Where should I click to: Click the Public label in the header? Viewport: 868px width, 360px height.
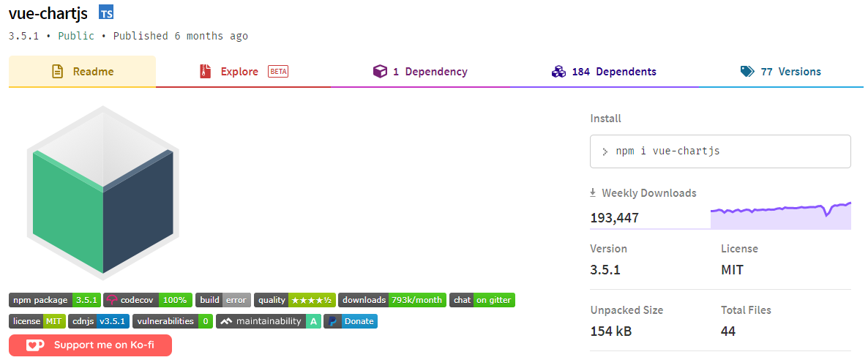click(x=76, y=36)
